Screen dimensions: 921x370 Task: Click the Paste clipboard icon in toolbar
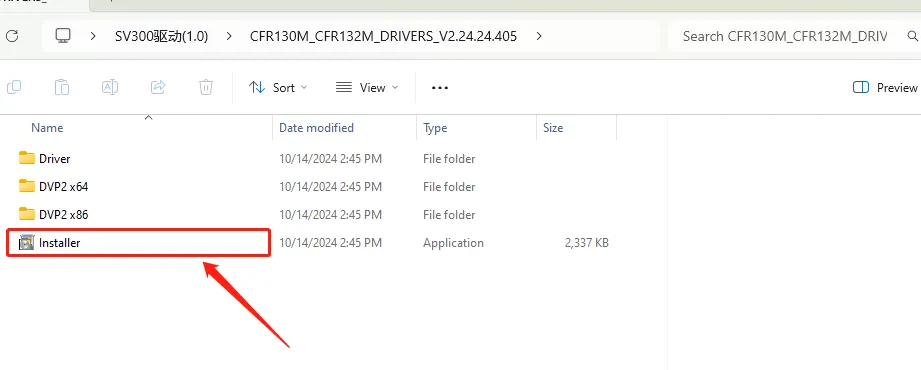[62, 88]
